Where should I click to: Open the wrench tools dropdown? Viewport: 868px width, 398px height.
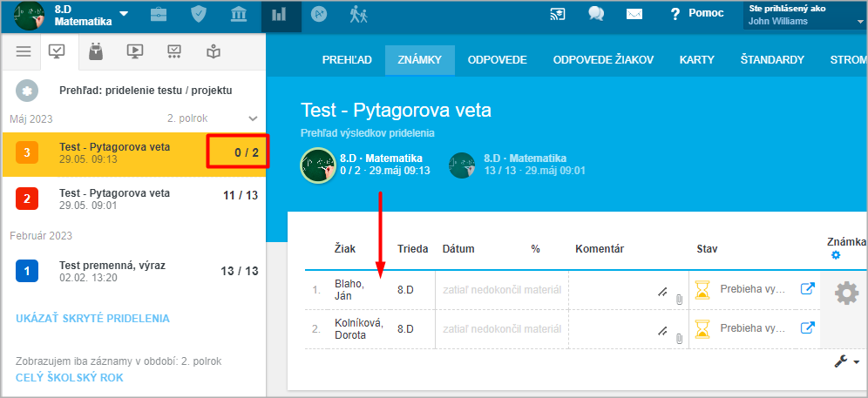click(846, 361)
